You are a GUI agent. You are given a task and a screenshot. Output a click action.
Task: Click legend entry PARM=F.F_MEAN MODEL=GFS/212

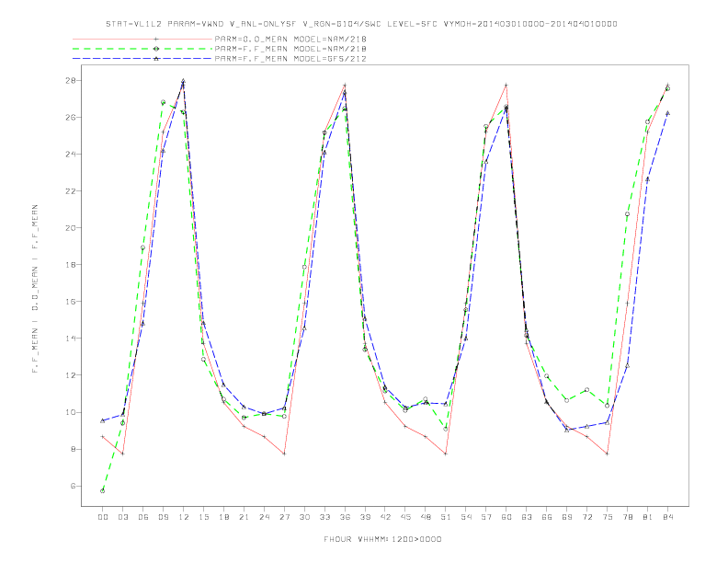(290, 59)
